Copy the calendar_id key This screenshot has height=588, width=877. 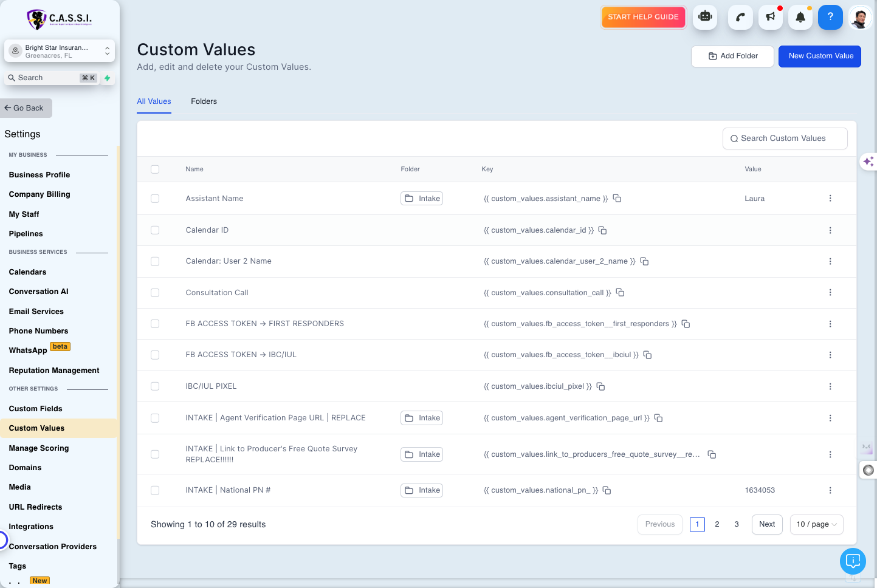[603, 230]
